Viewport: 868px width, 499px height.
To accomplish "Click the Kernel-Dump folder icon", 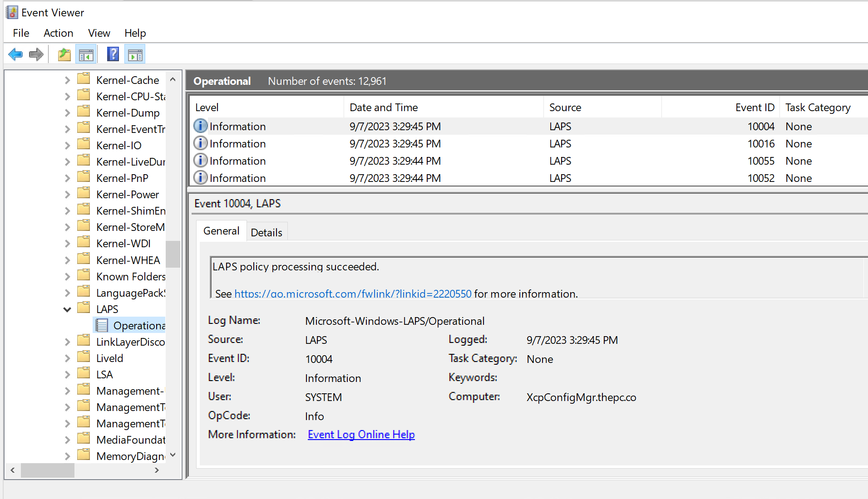I will (x=84, y=112).
